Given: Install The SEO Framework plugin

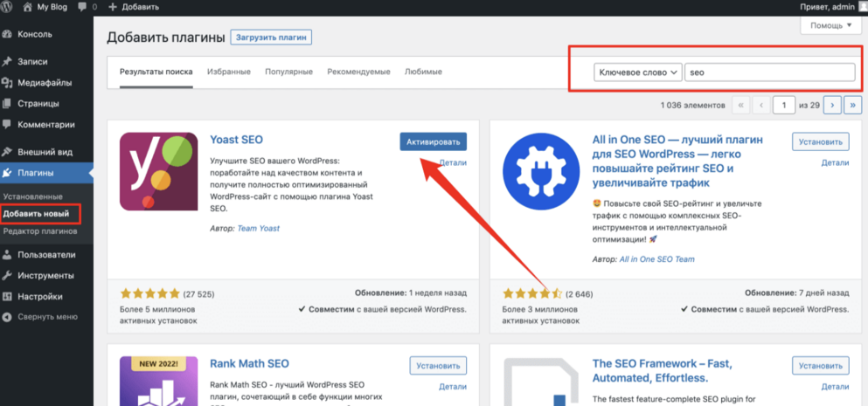Looking at the screenshot, I should [x=821, y=366].
